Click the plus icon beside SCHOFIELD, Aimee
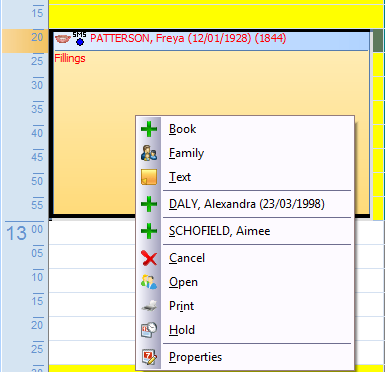Viewport: 385px width, 372px height. (149, 231)
